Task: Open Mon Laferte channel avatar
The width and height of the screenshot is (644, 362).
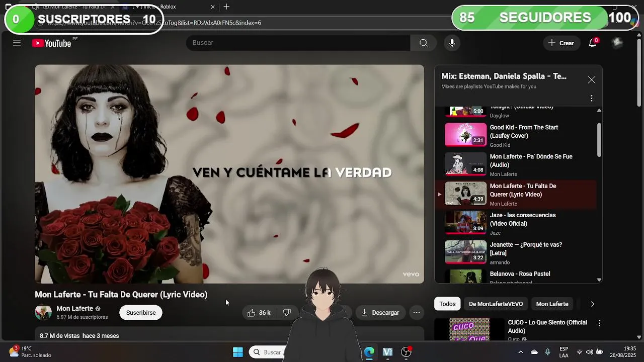Action: tap(43, 312)
